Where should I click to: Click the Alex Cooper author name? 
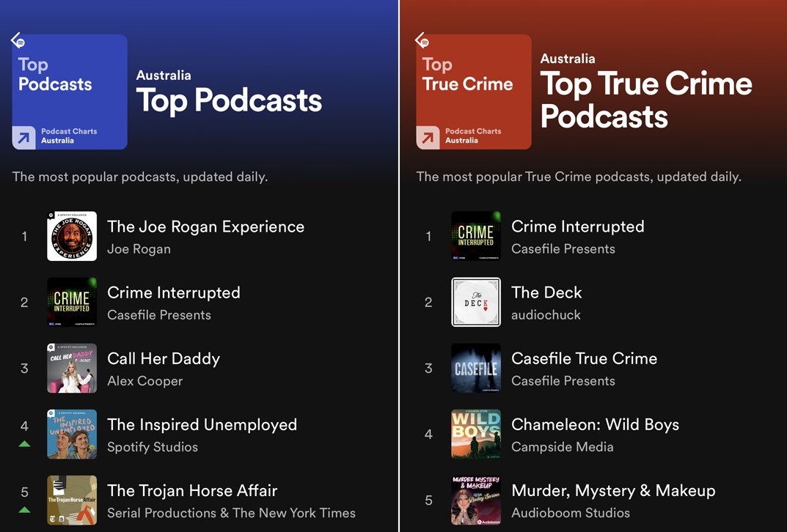click(x=145, y=381)
